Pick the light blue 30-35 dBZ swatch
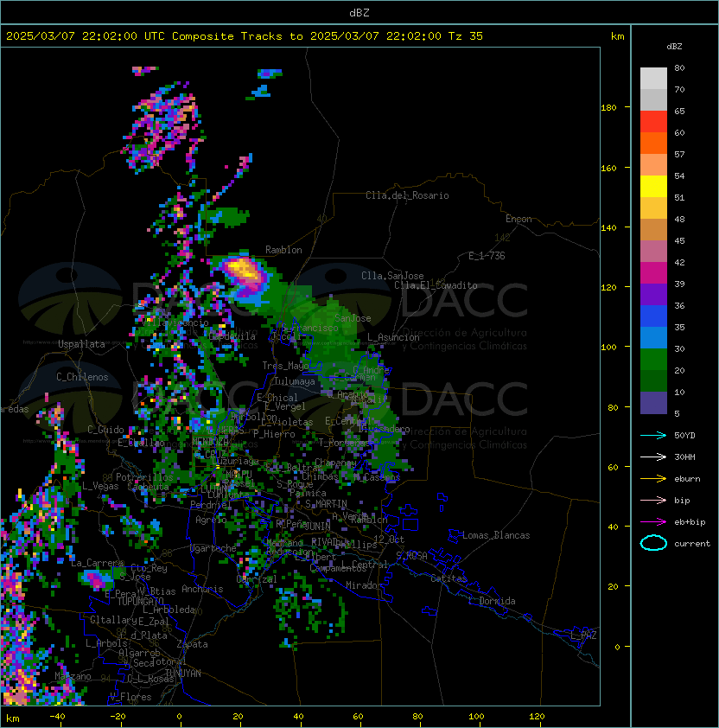This screenshot has width=719, height=728. [653, 338]
